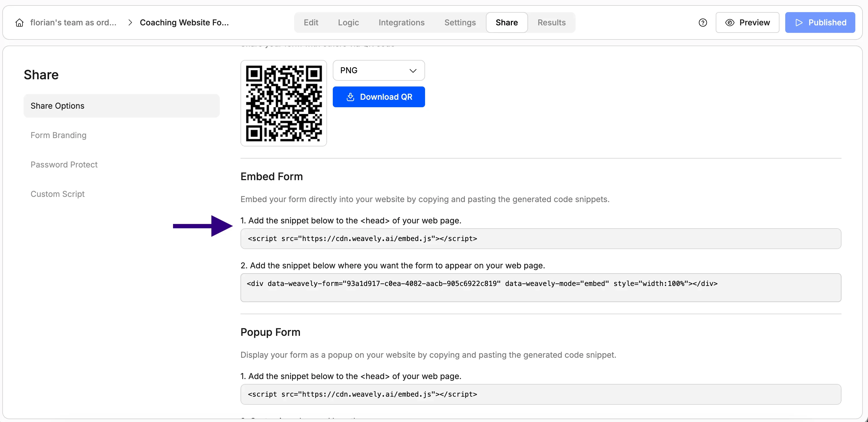Viewport: 868px width, 422px height.
Task: Open the Password Protect section
Action: pyautogui.click(x=64, y=164)
